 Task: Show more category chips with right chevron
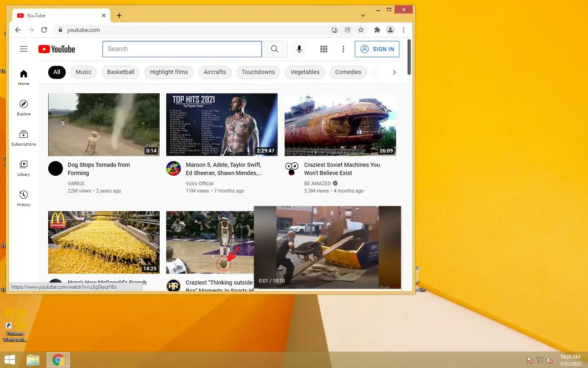coord(394,72)
